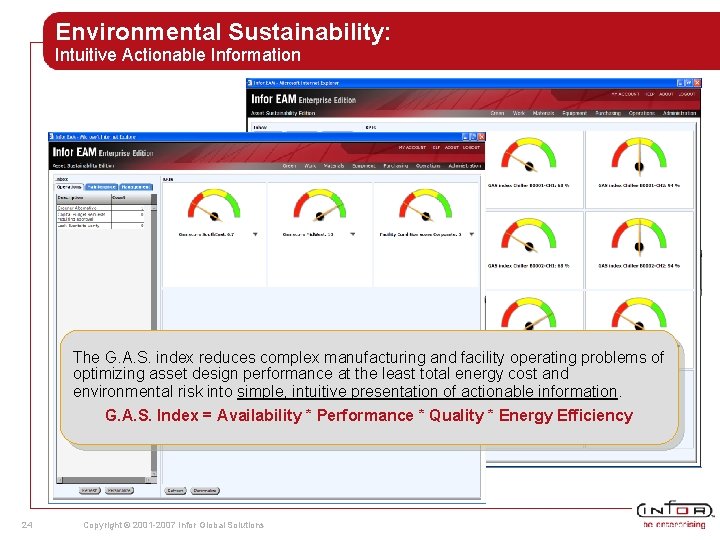
Task: Click GAS index Chiller 00001-CH1 gauge
Action: (529, 155)
